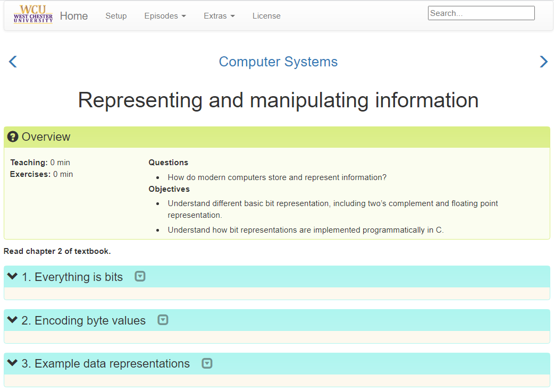Open the License page
Viewport: 554px width, 392px height.
coord(266,16)
